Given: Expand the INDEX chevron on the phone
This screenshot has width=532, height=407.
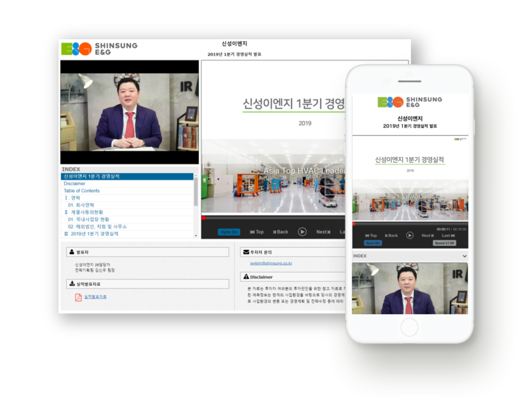Looking at the screenshot, I should tap(464, 256).
